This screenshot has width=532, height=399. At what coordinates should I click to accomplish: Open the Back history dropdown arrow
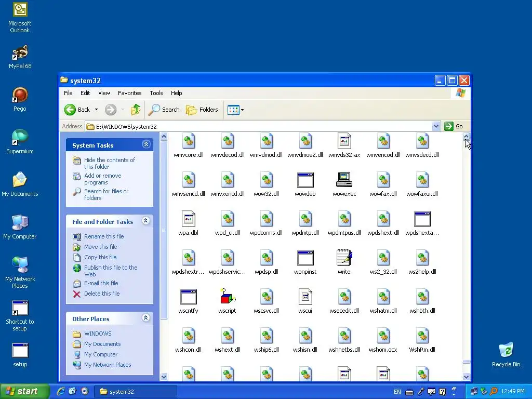[x=96, y=110]
